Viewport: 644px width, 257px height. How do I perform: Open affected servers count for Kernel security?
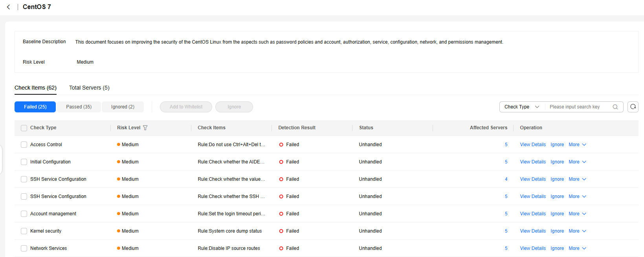(506, 231)
